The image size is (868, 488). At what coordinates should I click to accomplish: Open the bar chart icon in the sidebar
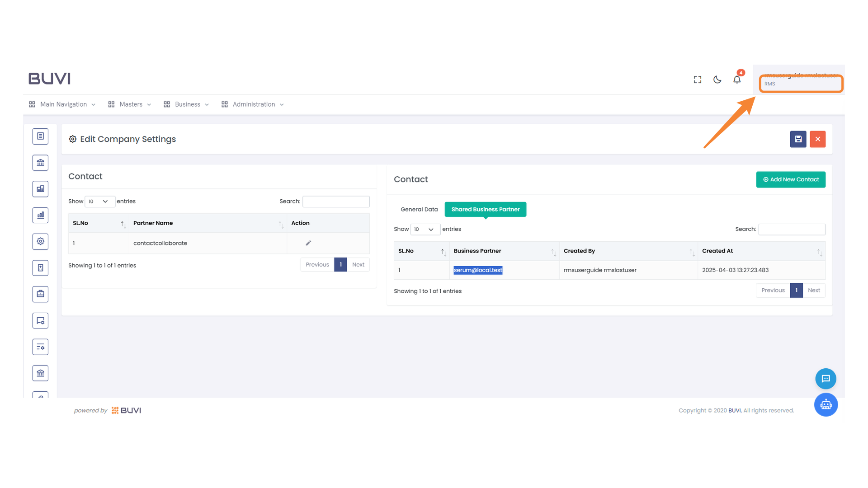tap(40, 215)
